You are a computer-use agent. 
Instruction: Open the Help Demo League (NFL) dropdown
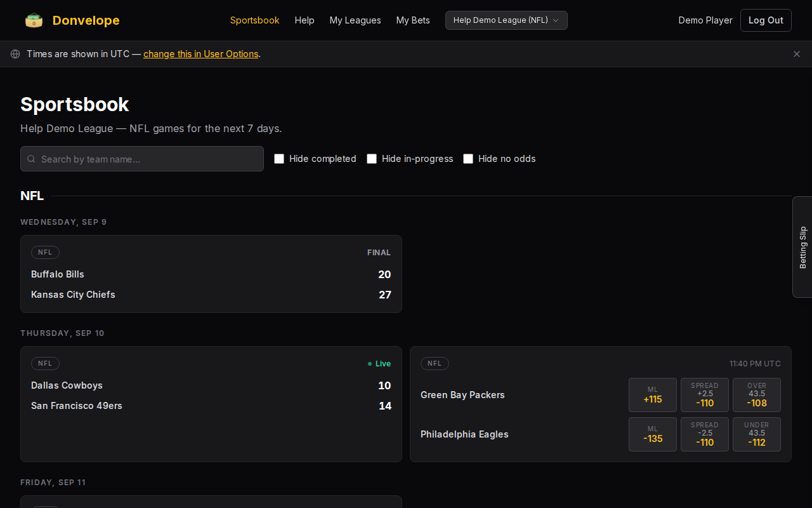coord(506,20)
